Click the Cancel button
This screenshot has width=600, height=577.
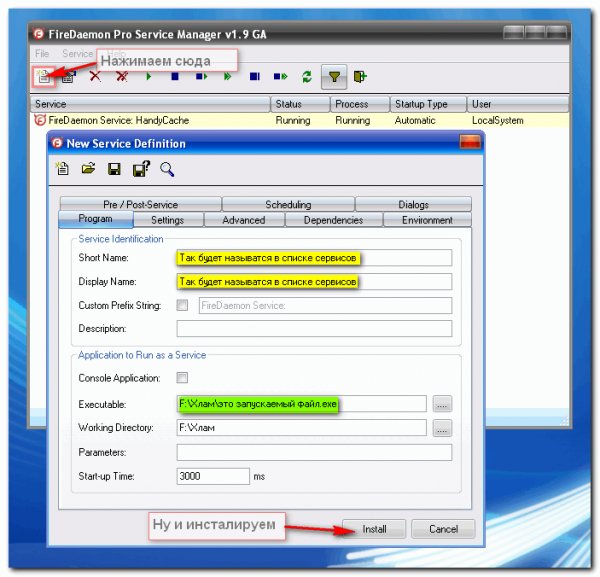click(443, 529)
